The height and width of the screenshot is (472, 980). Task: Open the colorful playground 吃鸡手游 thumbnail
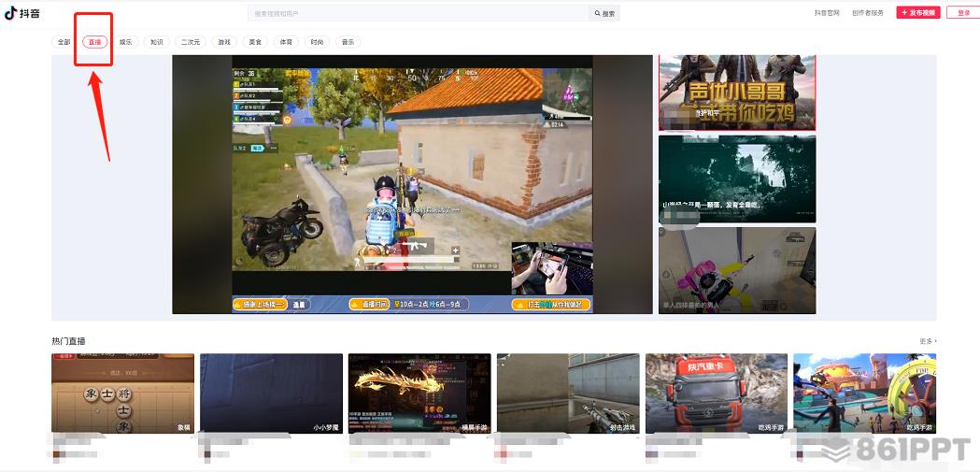(x=865, y=393)
